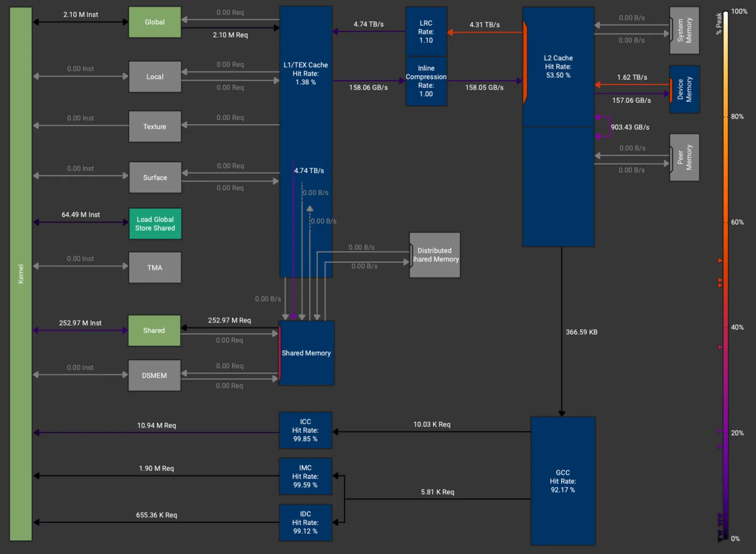Click the Inline Compression Rate block
Screen dimensions: 756x554
[x=425, y=81]
